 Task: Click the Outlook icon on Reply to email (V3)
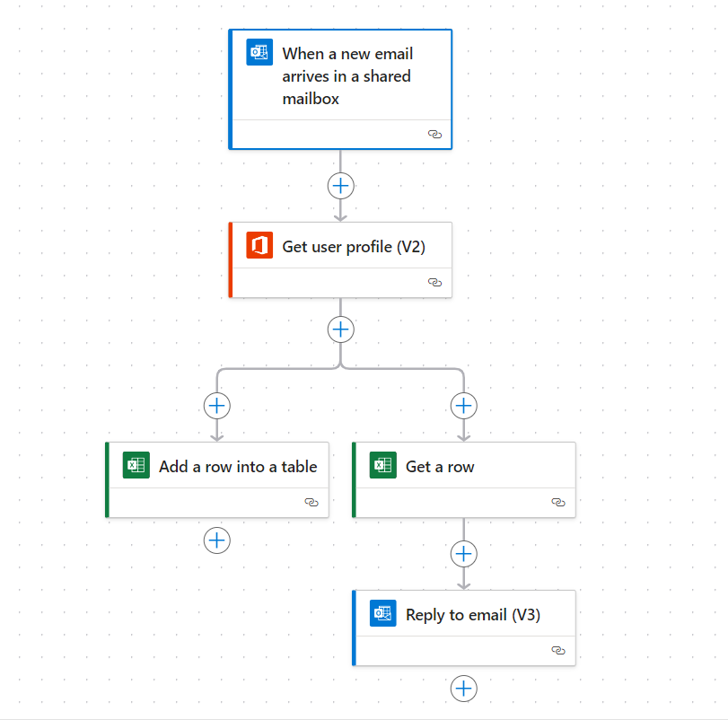[383, 613]
